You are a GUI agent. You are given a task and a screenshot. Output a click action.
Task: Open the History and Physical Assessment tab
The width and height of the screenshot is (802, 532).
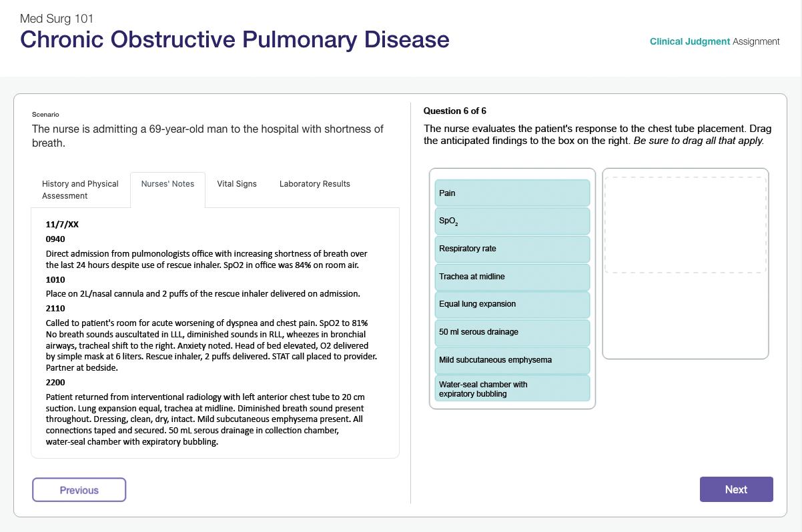point(80,189)
